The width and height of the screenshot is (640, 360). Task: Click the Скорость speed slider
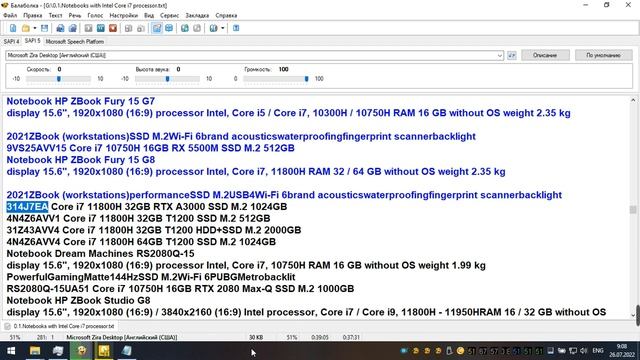(58, 79)
